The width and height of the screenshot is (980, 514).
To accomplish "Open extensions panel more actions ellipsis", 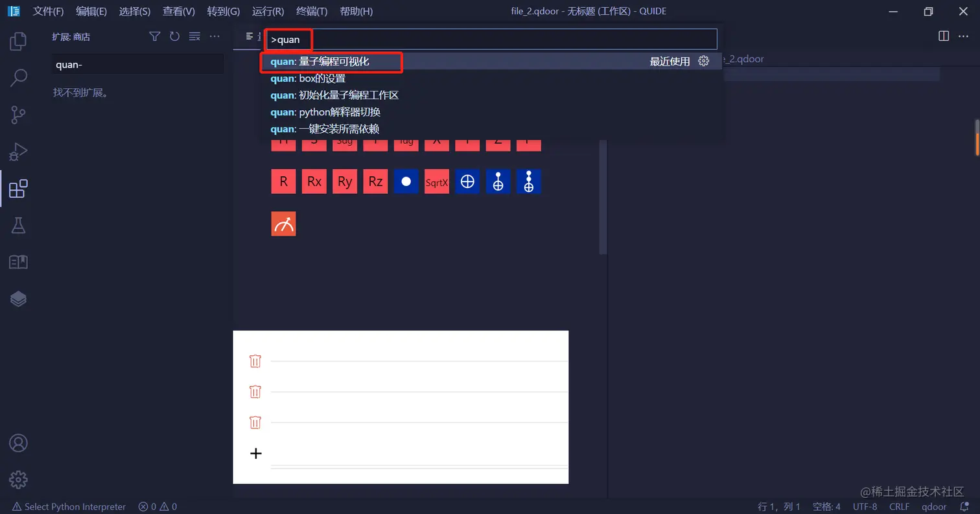I will pos(215,36).
